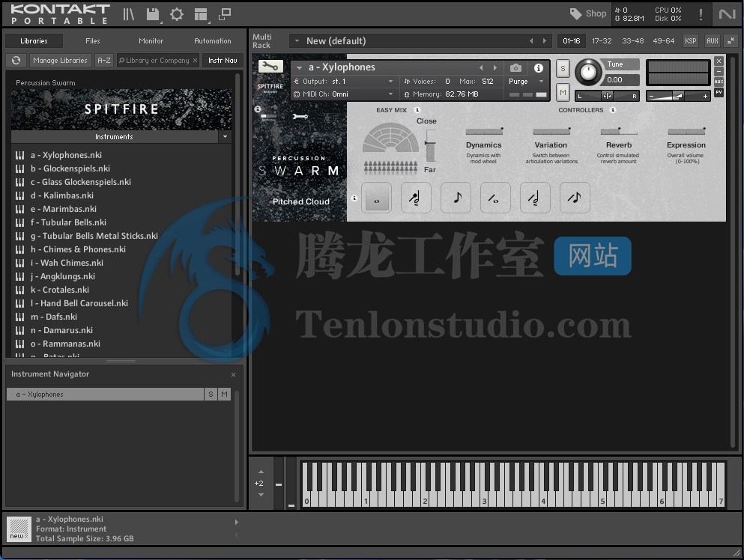Show instrument info icon in header
The height and width of the screenshot is (560, 744).
(x=538, y=68)
